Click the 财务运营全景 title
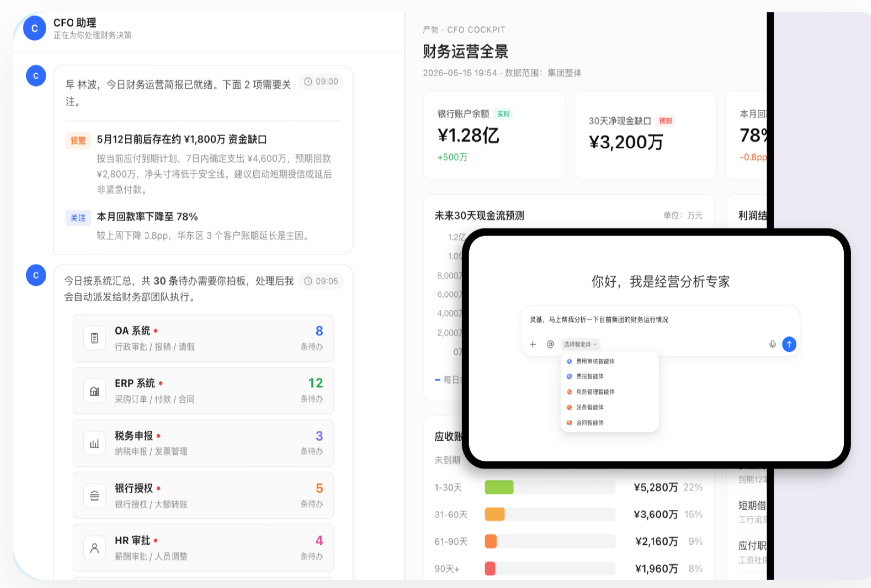Viewport: 871px width, 588px height. coord(465,52)
